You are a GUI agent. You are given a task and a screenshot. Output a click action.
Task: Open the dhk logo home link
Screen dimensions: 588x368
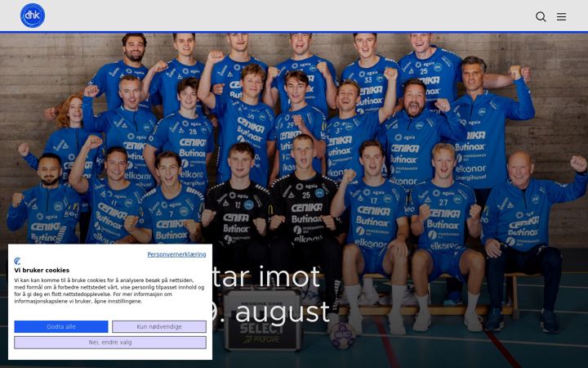pos(33,16)
